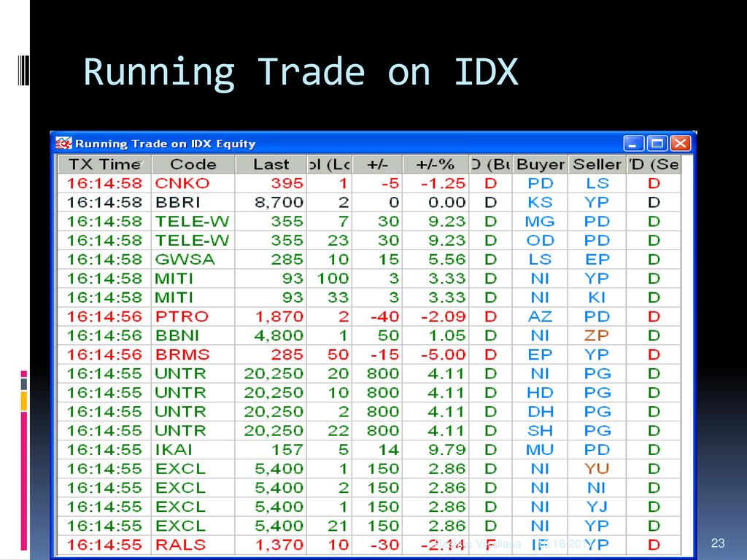
Task: Click buyer code MG
Action: 541,222
